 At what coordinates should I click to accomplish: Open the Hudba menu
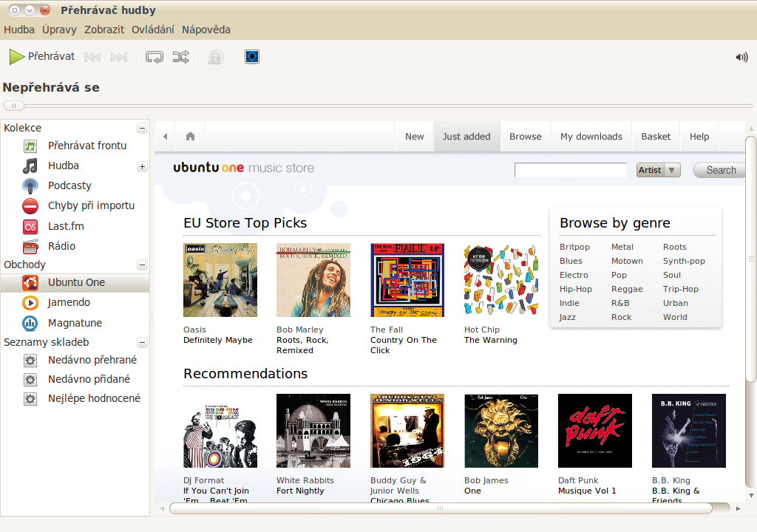point(19,30)
